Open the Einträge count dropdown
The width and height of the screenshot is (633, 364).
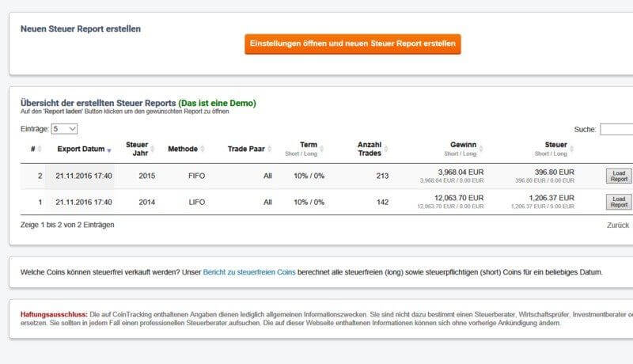(x=64, y=129)
